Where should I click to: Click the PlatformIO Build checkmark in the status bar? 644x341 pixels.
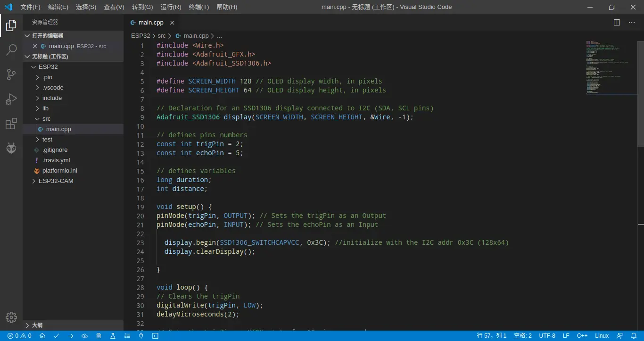[56, 336]
